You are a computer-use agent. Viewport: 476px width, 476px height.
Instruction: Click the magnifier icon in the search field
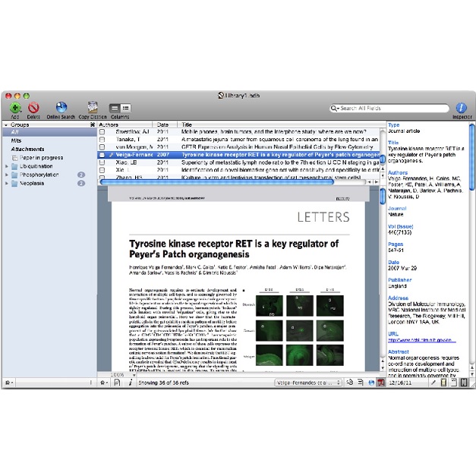(336, 109)
